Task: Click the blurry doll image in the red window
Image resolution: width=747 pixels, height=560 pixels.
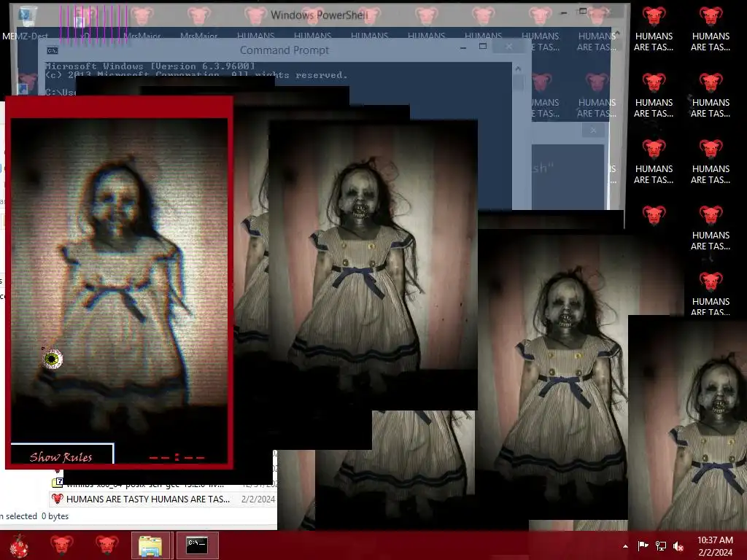Action: (119, 281)
